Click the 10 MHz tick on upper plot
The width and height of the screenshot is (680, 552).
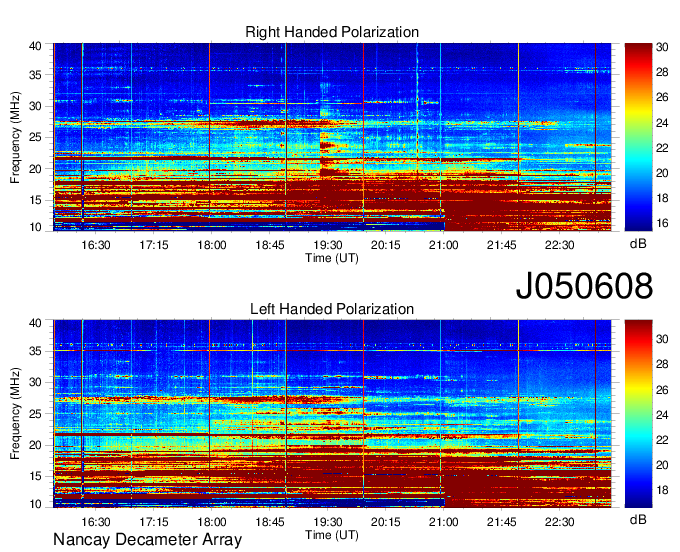[35, 227]
